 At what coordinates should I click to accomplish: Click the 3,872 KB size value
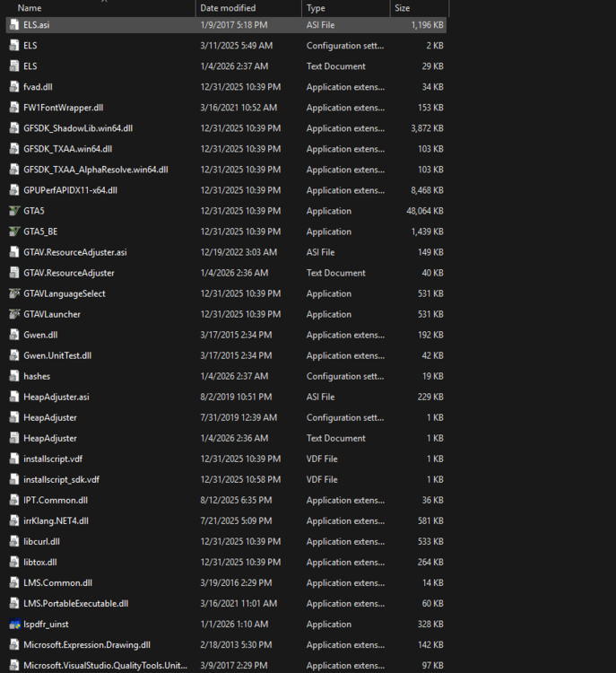427,128
